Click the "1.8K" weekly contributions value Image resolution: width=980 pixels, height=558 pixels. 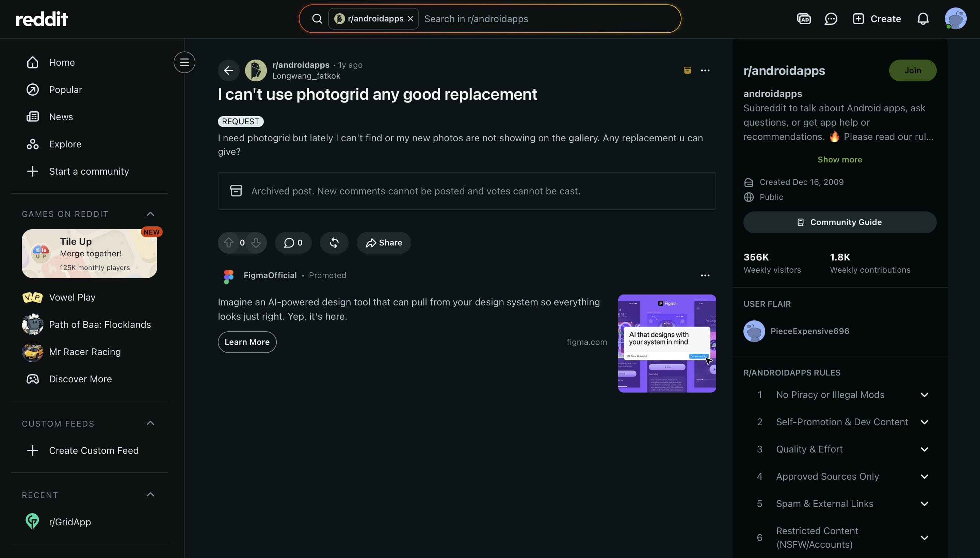pos(840,257)
